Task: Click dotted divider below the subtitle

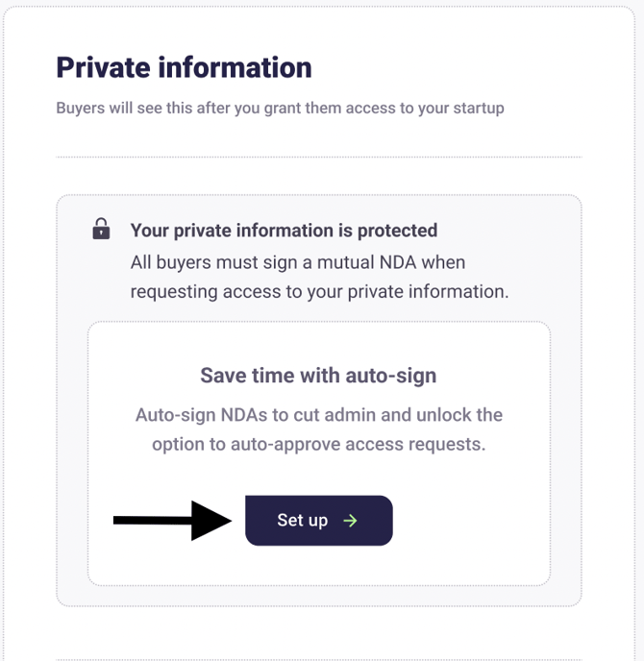Action: (x=318, y=157)
